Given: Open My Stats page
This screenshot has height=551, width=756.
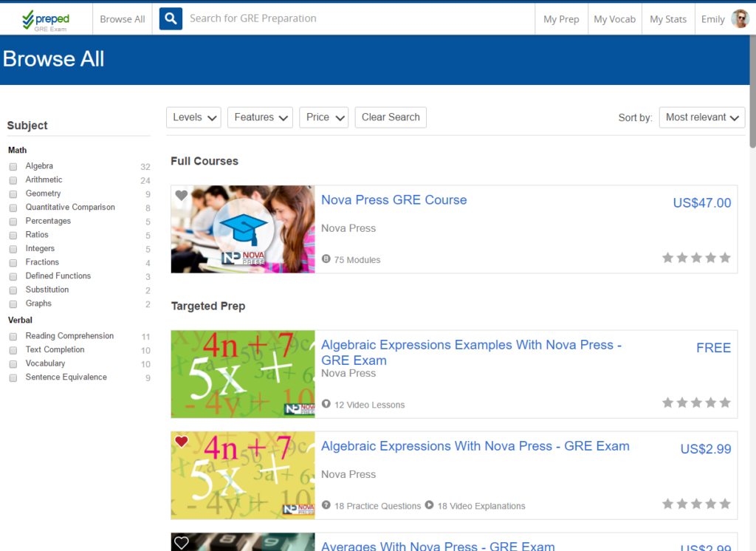Looking at the screenshot, I should click(x=668, y=19).
